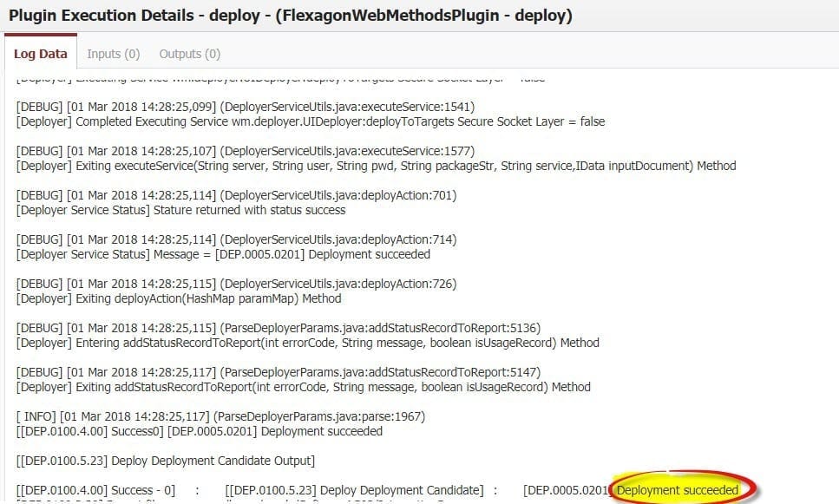The image size is (839, 504).
Task: Click the 'Stature returned with status success' line
Action: click(x=180, y=210)
